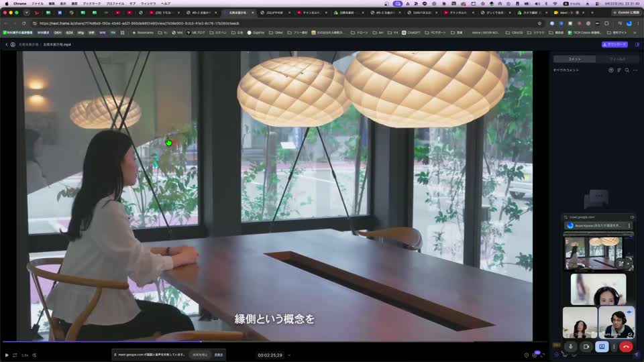Open the 1.0x playback speed menu
This screenshot has width=644, height=362.
[x=25, y=355]
